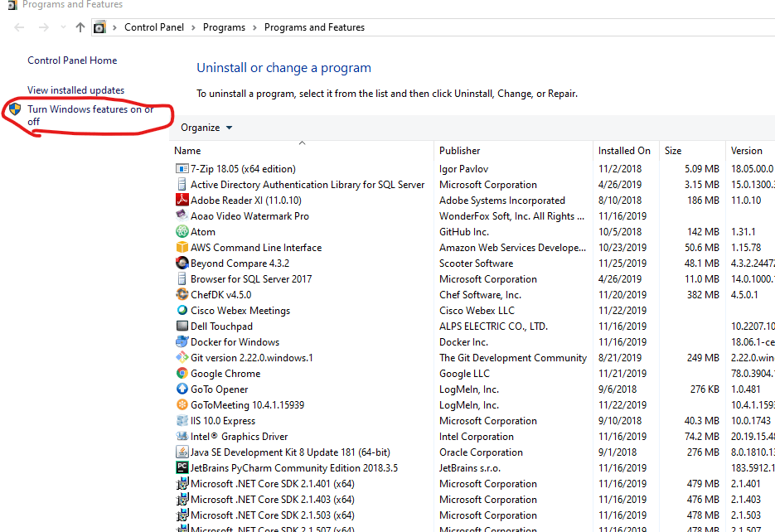Select the JetBrains PyCharm icon
This screenshot has width=775, height=532.
point(182,468)
